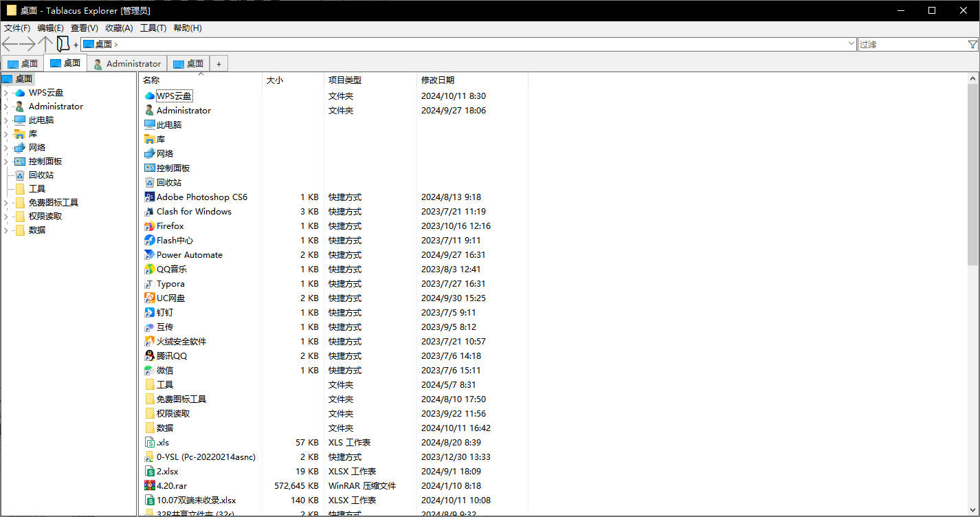980x517 pixels.
Task: Click the file list scrollbar up arrow
Action: [973, 78]
